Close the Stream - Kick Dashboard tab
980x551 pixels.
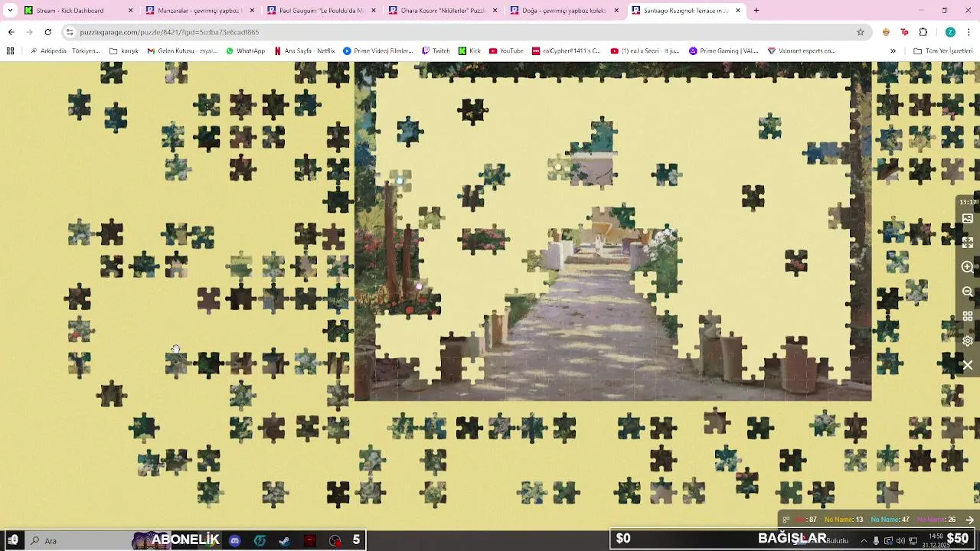pos(130,11)
